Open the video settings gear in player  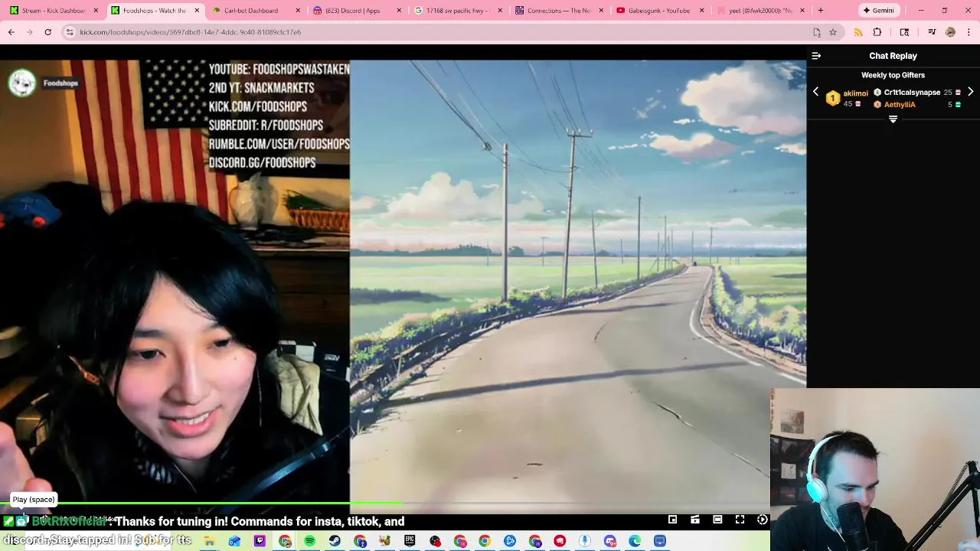763,520
